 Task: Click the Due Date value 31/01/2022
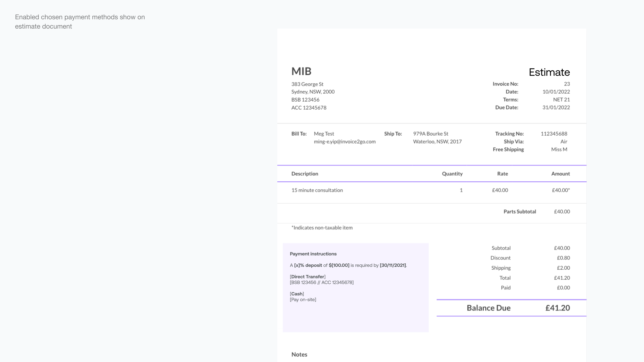click(x=556, y=107)
